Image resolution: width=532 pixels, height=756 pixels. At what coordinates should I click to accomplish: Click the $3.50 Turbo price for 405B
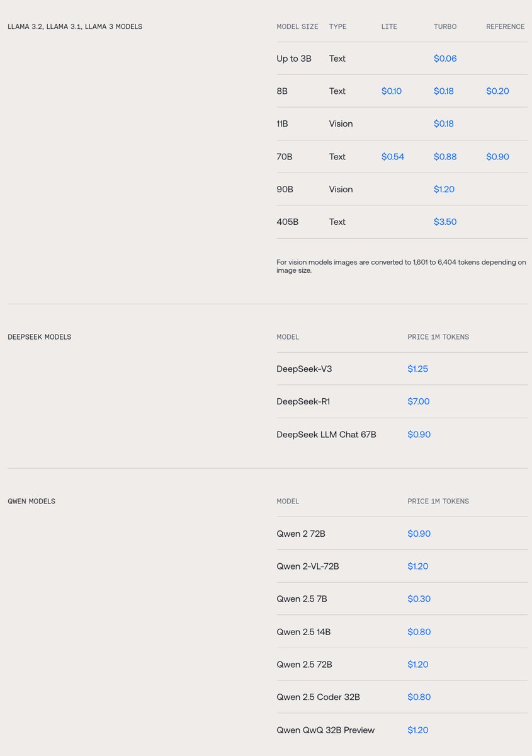[445, 222]
